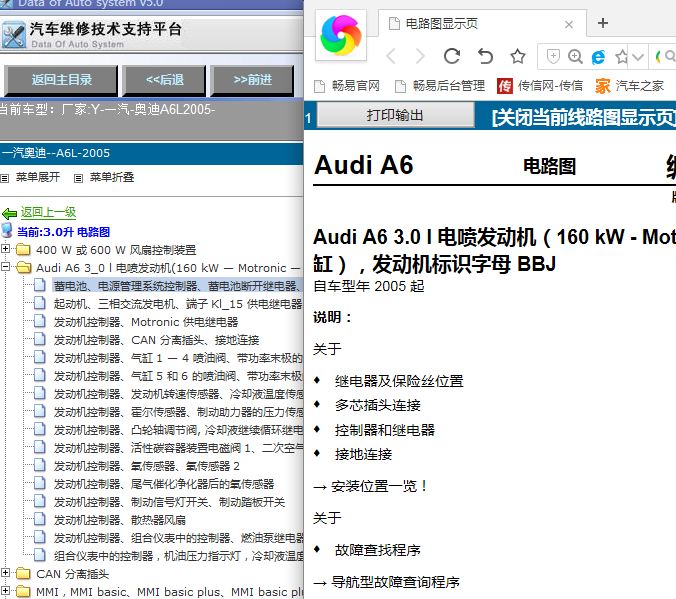Open 起动机、三相交流发电机 tree item

(x=178, y=304)
